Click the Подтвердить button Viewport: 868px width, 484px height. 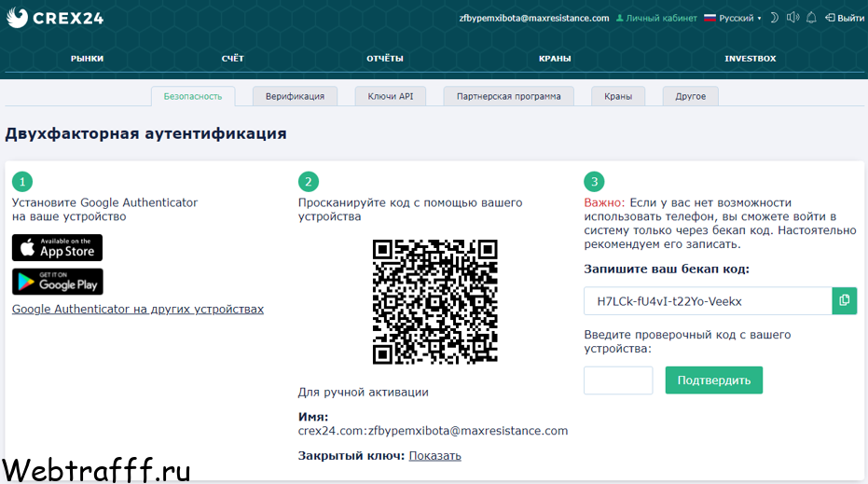[713, 380]
